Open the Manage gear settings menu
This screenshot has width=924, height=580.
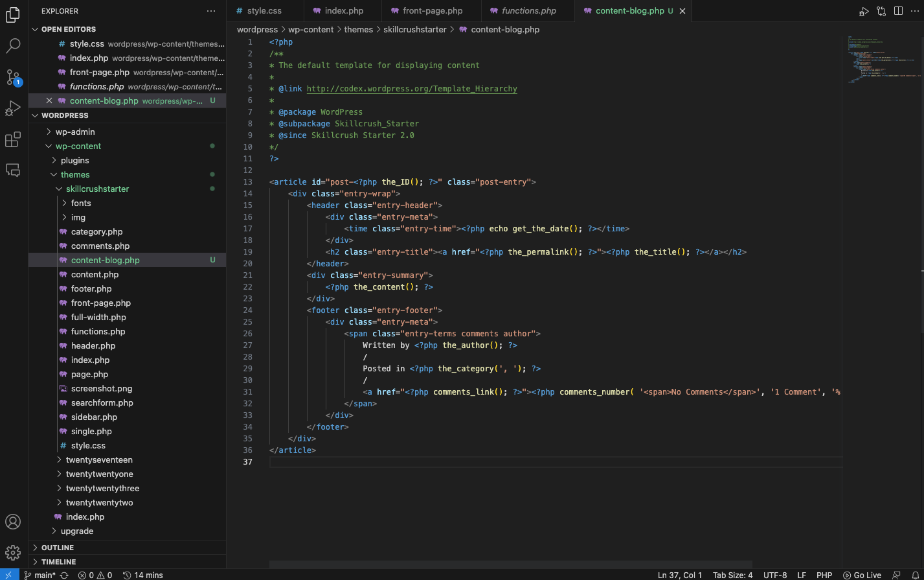pos(14,552)
